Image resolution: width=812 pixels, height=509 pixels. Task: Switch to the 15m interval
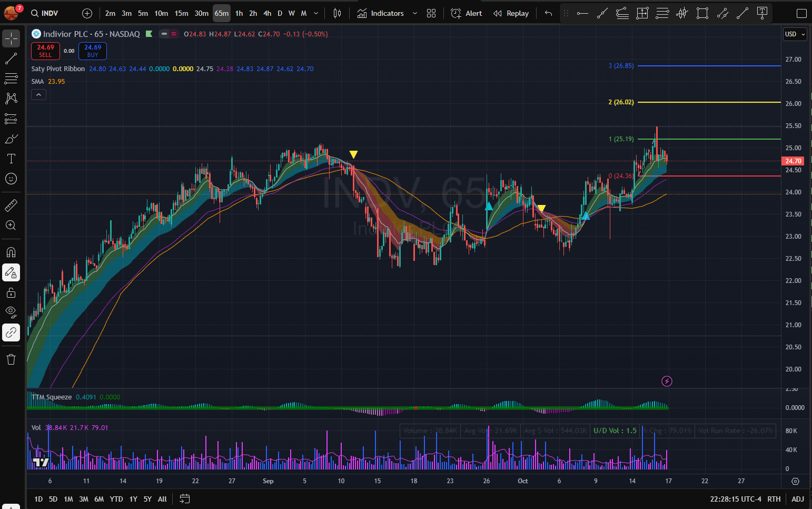(181, 13)
